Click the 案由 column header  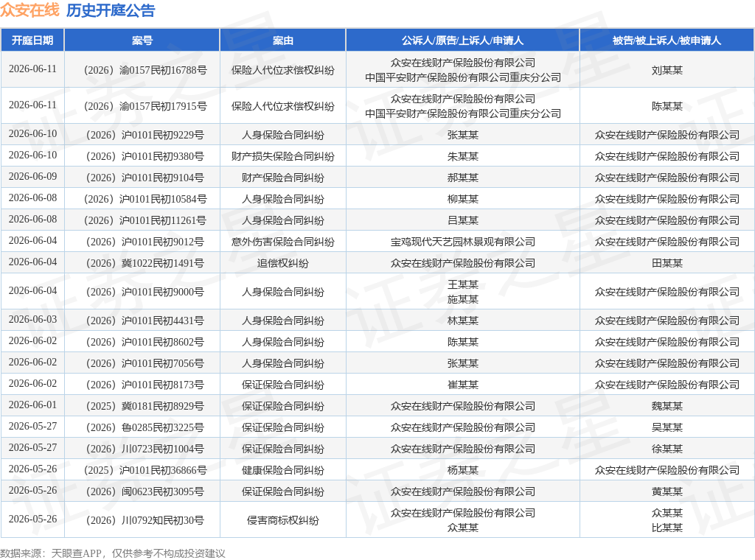click(282, 41)
